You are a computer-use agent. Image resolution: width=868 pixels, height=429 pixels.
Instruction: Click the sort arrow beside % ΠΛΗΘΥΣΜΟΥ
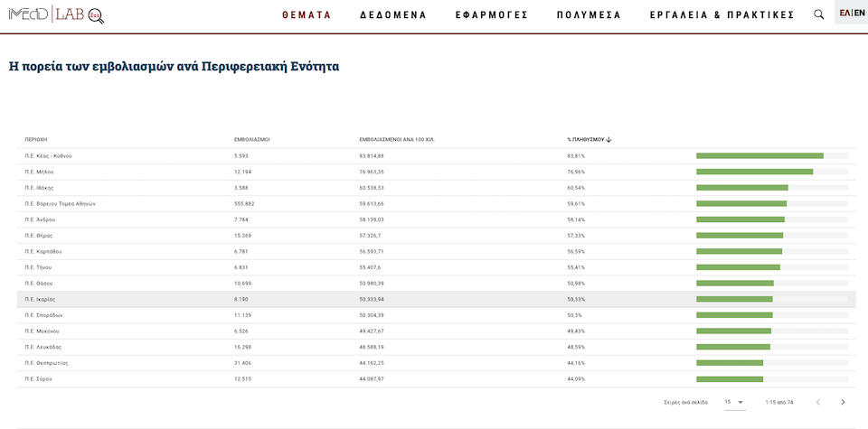click(609, 140)
